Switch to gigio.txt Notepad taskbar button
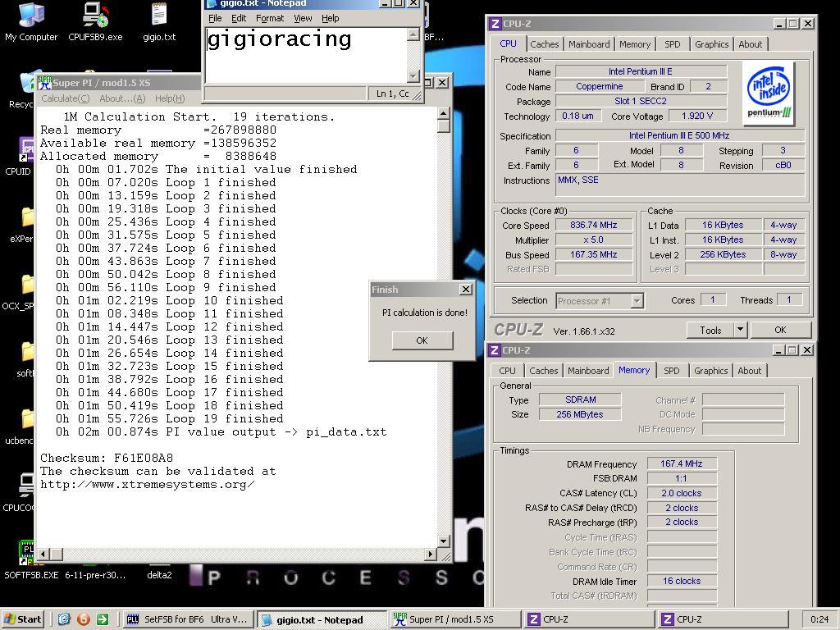 (x=321, y=620)
